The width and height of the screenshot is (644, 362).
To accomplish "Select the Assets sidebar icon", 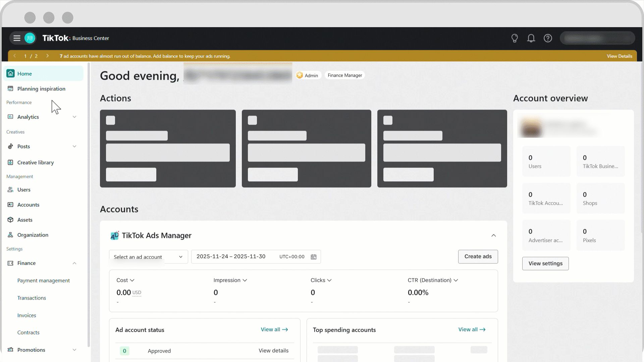I will click(x=10, y=220).
